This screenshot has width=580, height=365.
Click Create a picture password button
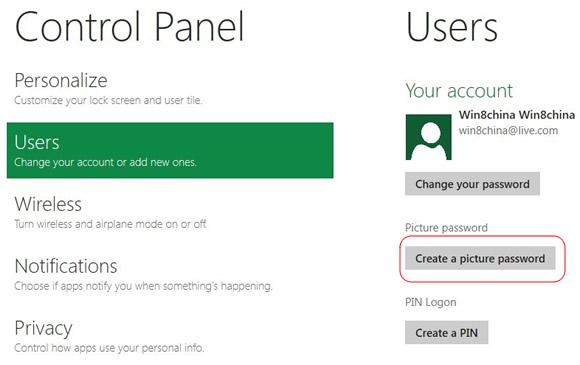(x=480, y=258)
